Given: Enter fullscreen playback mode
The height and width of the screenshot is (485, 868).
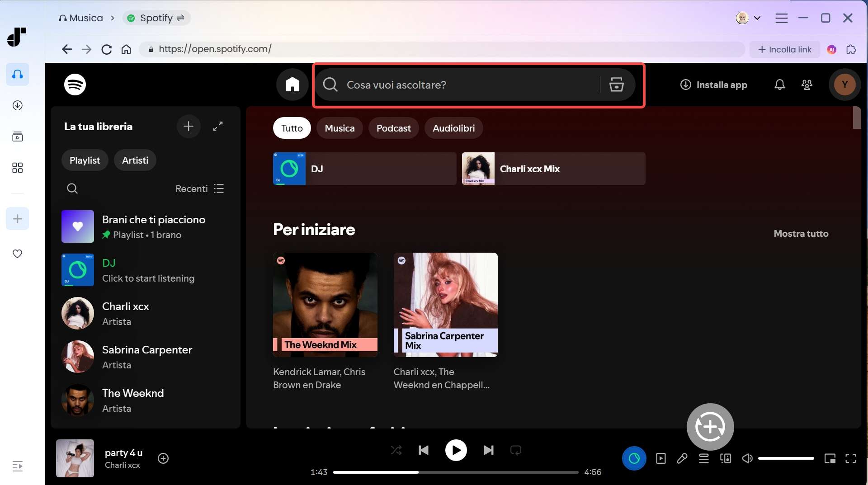Looking at the screenshot, I should tap(851, 458).
